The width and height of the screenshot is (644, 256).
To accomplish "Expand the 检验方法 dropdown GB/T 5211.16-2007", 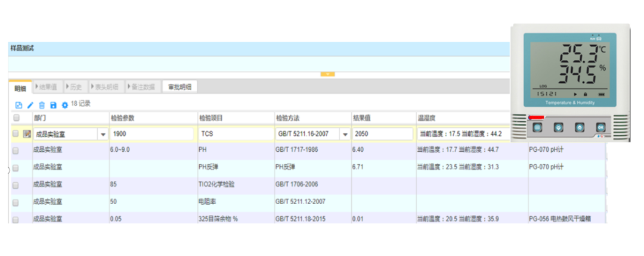I will pos(344,135).
